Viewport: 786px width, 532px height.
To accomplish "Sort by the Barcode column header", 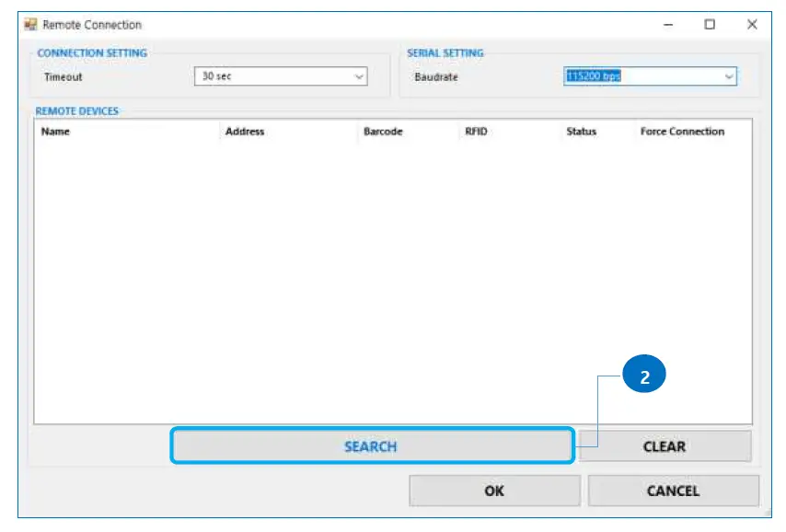I will tap(383, 132).
